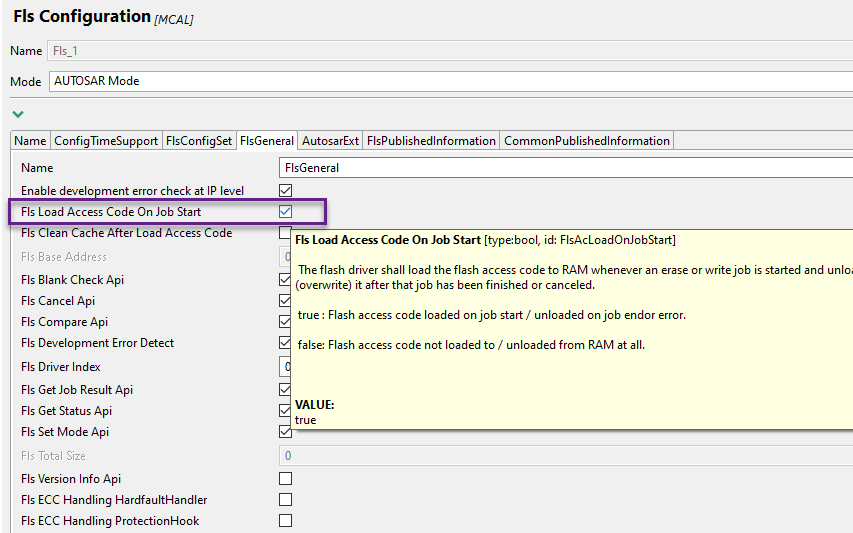Click the Fls Total Size value field
Image resolution: width=853 pixels, height=533 pixels.
pos(566,456)
